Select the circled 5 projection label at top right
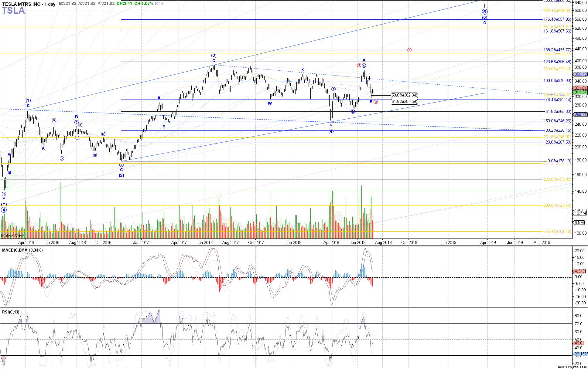The image size is (588, 369). [x=485, y=12]
